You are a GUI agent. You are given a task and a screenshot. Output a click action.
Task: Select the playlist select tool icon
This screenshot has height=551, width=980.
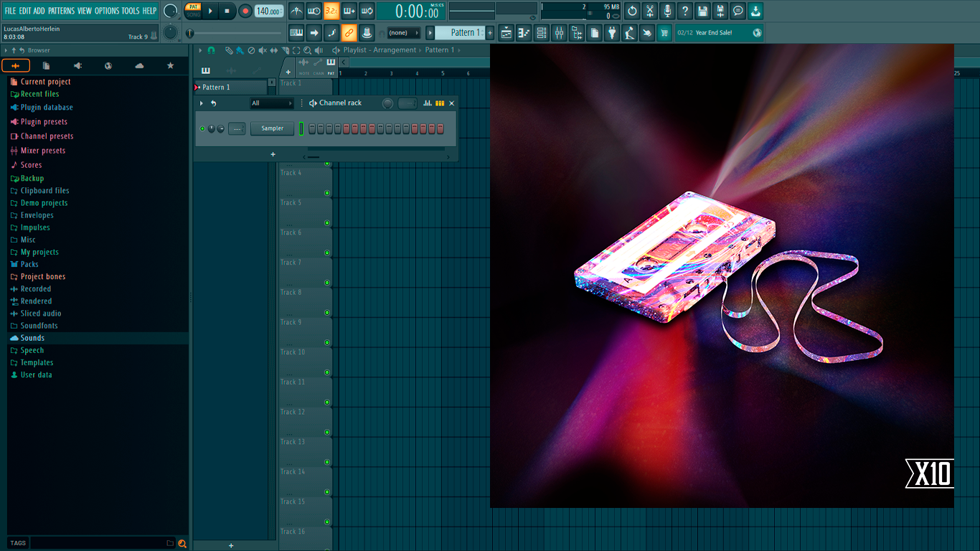click(x=296, y=50)
